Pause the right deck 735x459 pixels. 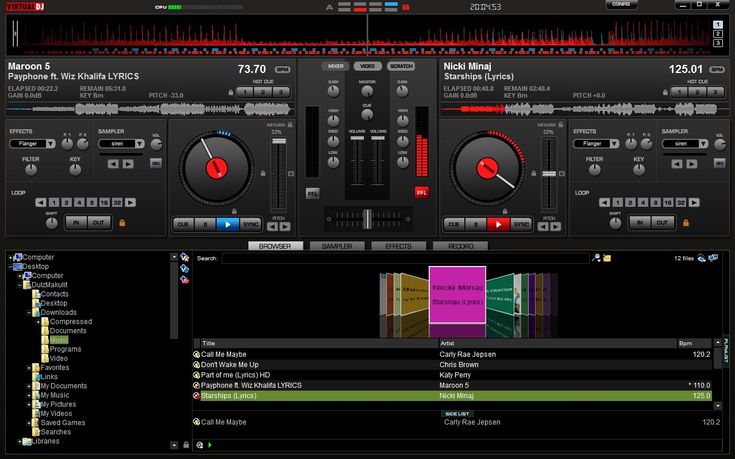477,225
